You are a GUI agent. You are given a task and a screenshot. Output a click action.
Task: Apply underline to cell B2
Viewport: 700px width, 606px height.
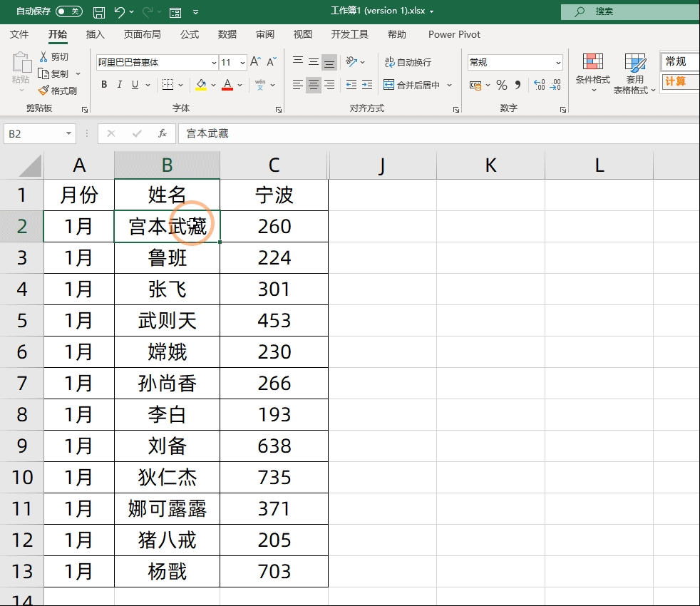click(x=135, y=84)
